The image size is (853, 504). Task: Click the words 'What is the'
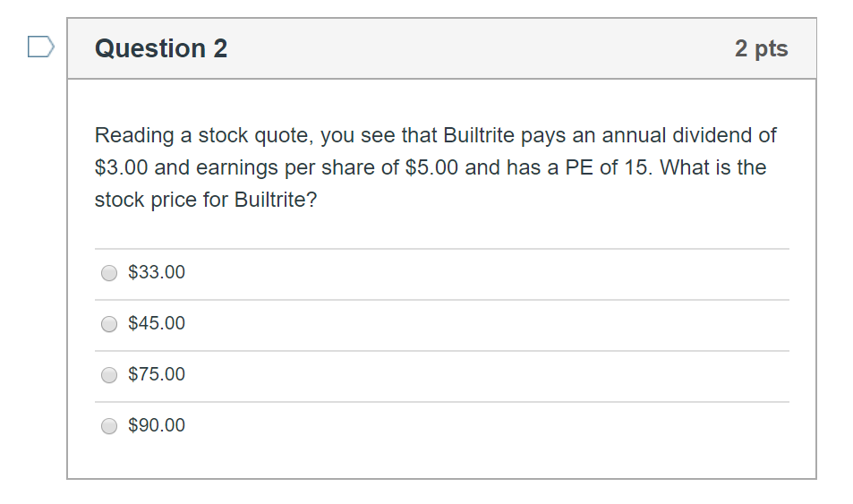713,167
